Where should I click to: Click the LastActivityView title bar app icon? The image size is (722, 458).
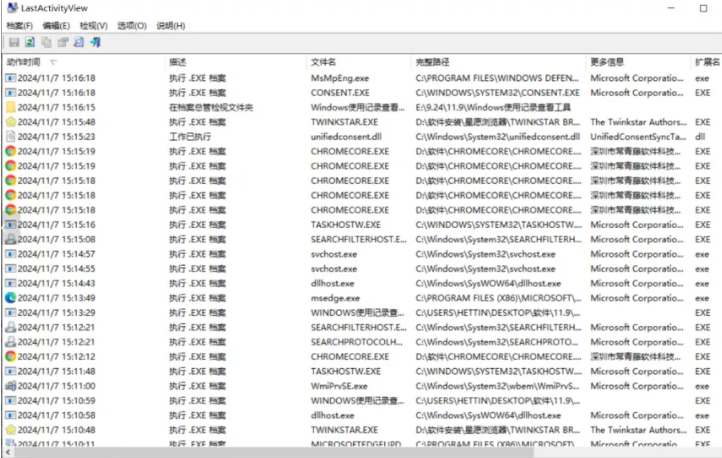tap(10, 8)
